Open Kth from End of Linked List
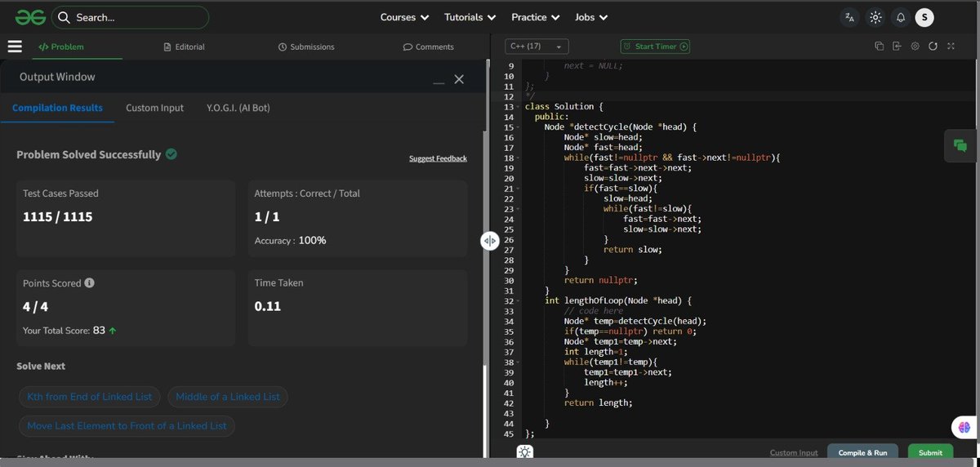The width and height of the screenshot is (980, 467). tap(90, 397)
